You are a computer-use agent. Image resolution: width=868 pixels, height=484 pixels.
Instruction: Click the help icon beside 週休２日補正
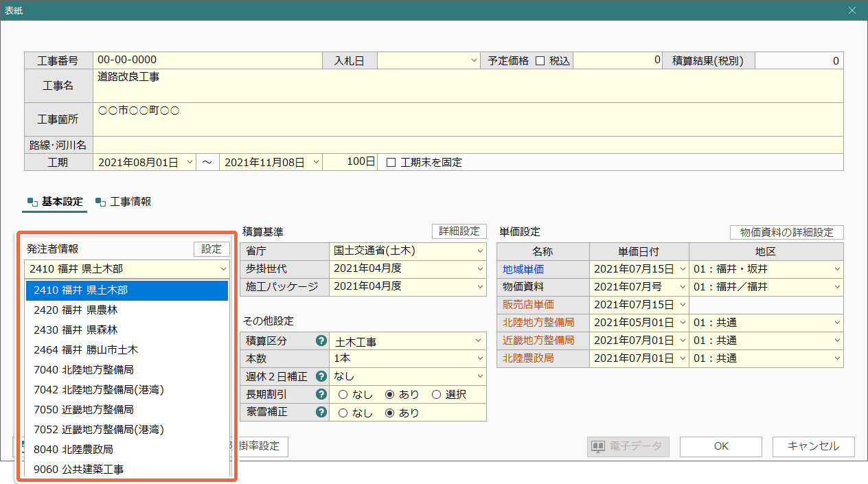[x=320, y=376]
